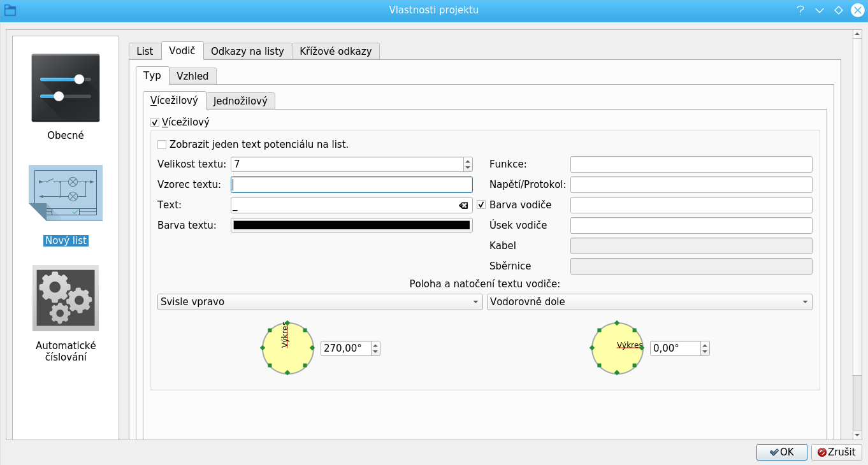Click the left rotation dial showing 270°

click(287, 348)
